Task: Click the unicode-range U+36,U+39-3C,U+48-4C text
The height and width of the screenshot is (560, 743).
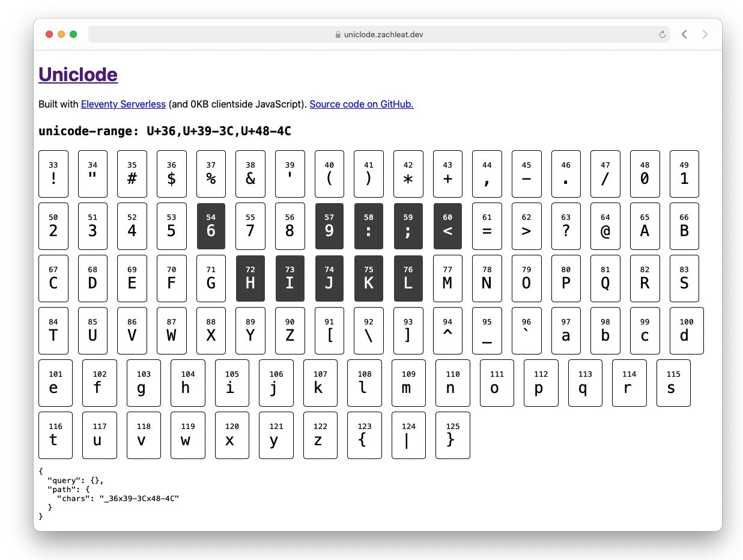Action: (x=165, y=131)
